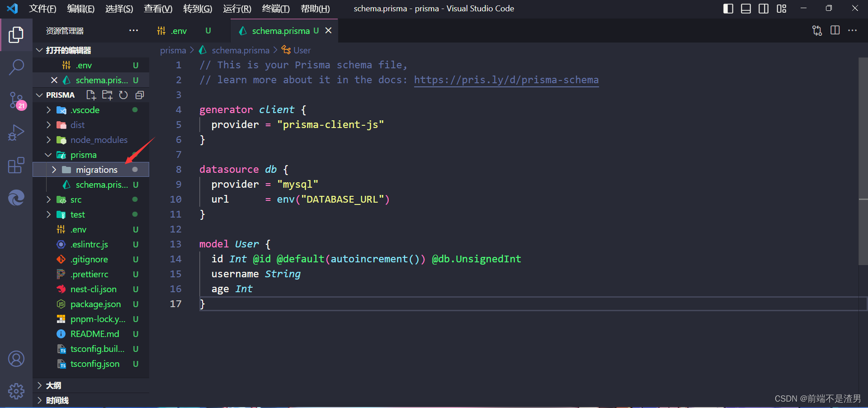Open the Run and Debug view
The width and height of the screenshot is (868, 408).
point(16,133)
